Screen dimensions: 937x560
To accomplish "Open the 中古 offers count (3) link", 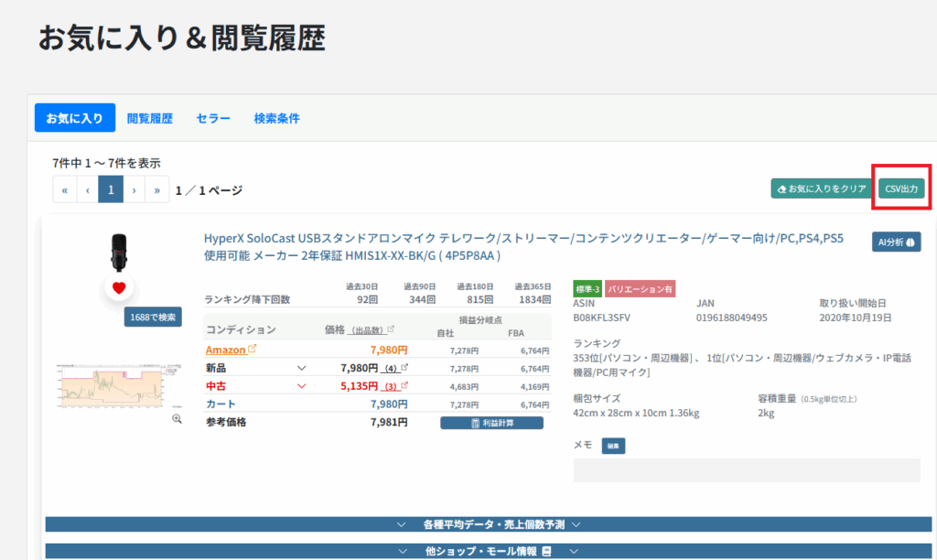I will (x=391, y=386).
